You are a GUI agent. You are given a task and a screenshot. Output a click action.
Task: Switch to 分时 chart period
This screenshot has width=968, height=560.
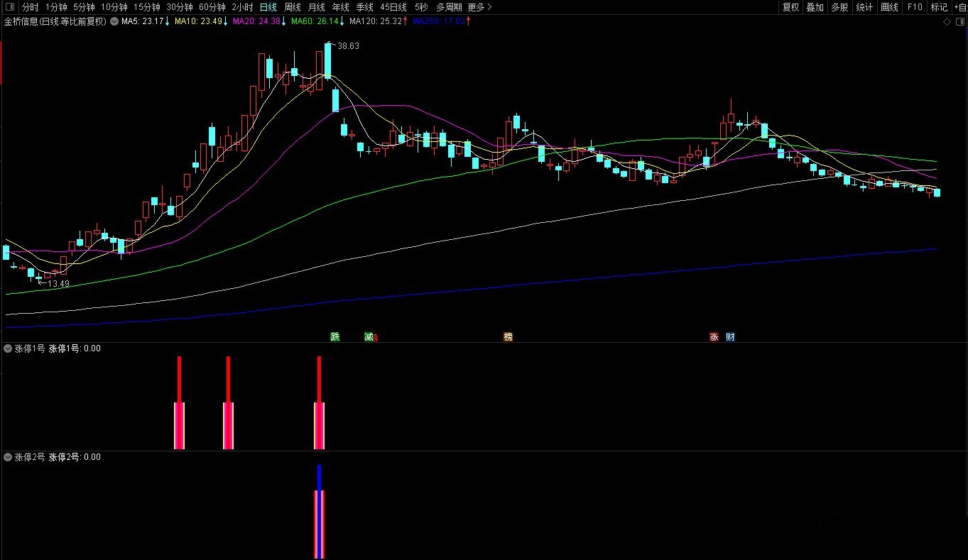(30, 7)
